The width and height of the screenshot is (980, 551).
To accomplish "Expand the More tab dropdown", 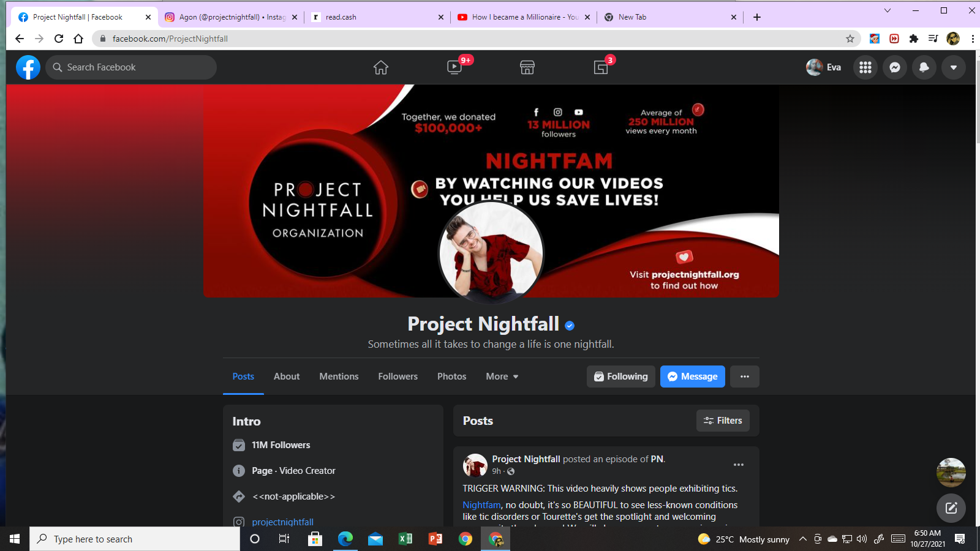I will tap(502, 377).
